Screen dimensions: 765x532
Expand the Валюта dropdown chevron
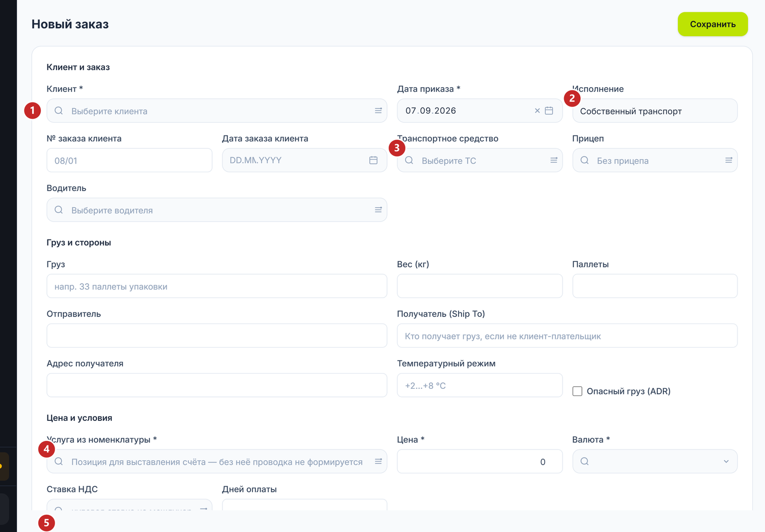coord(726,461)
